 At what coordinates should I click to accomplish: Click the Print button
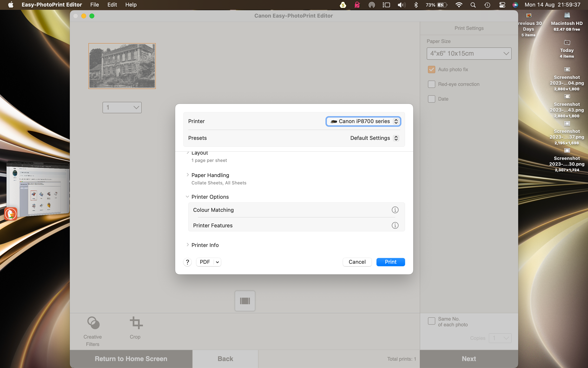tap(390, 262)
